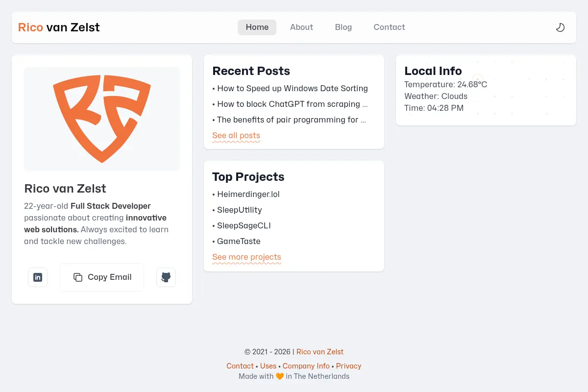Open the About page

pyautogui.click(x=301, y=27)
